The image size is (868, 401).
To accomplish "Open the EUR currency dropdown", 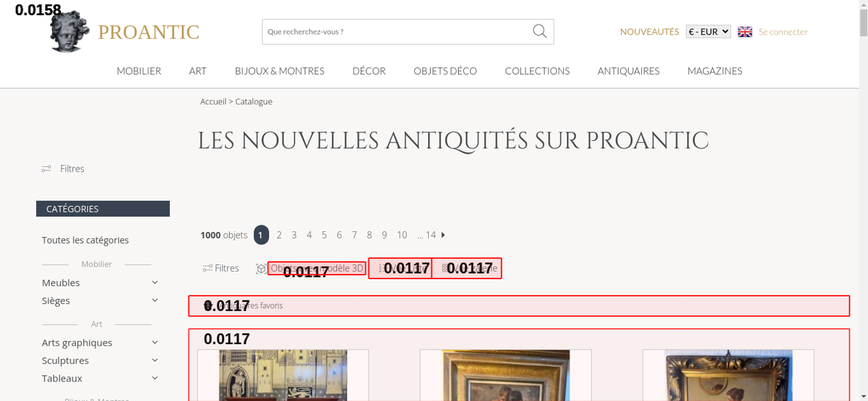I will [x=708, y=32].
